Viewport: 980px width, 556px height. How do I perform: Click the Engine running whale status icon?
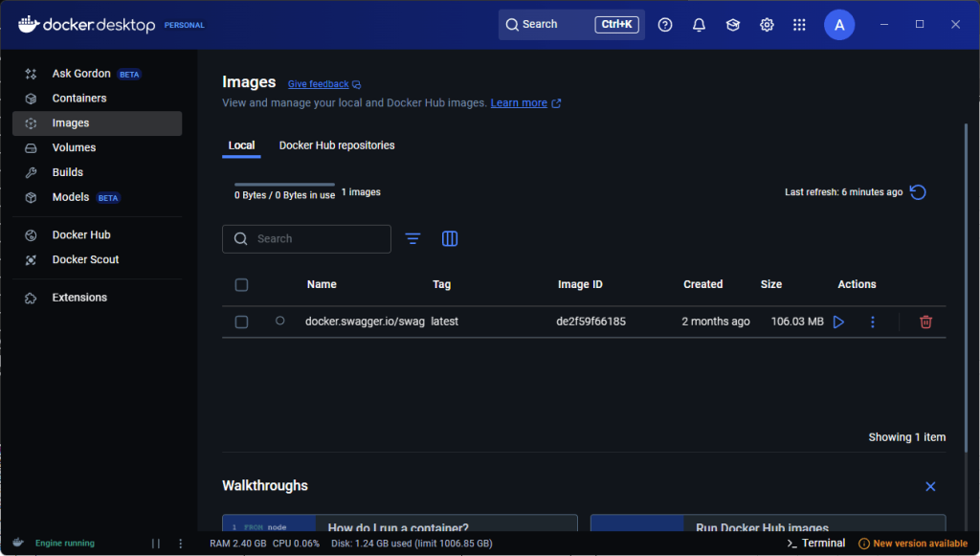tap(18, 543)
